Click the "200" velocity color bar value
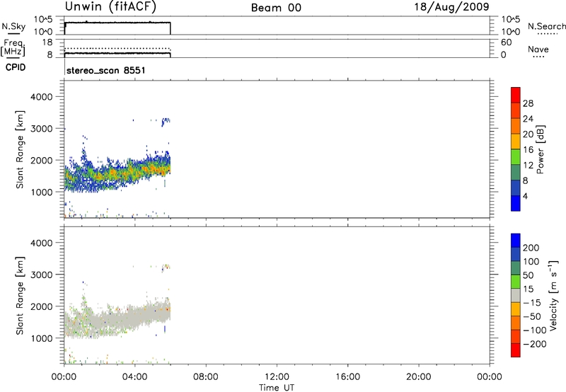The width and height of the screenshot is (566, 392). [x=531, y=248]
